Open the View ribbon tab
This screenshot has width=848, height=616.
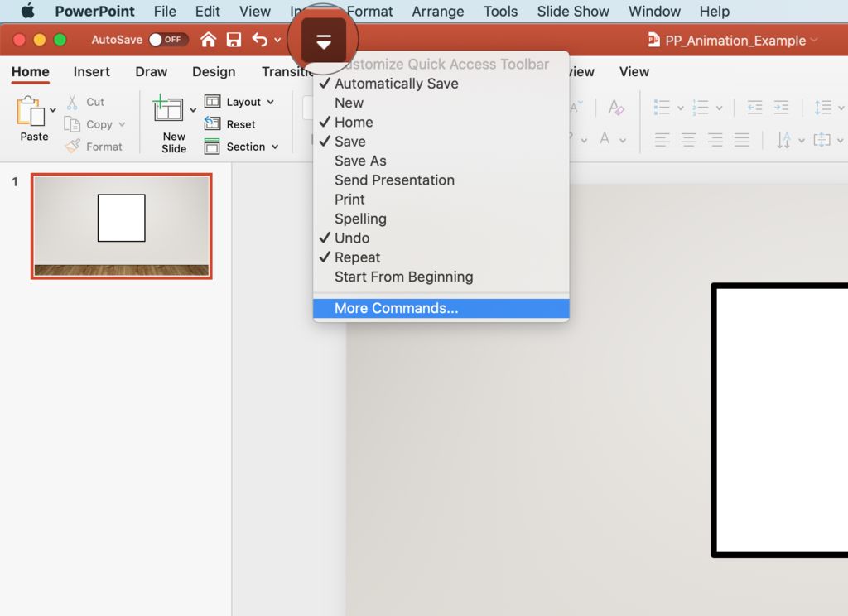(634, 71)
